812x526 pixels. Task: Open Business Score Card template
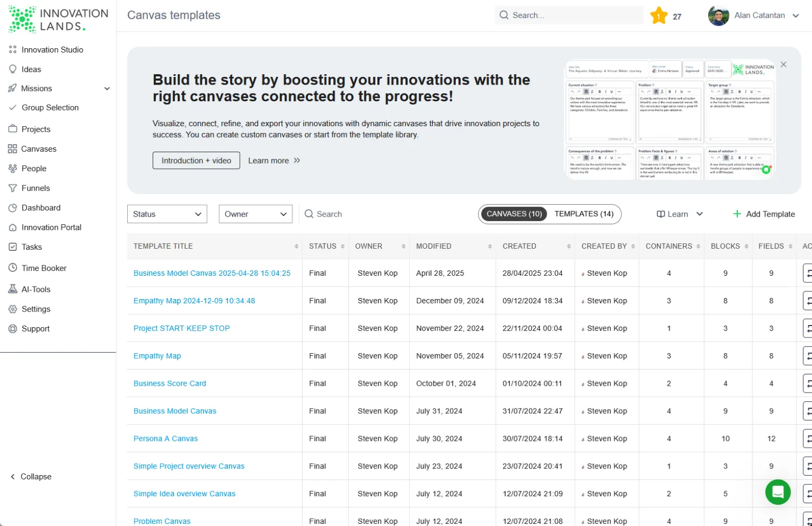(x=170, y=384)
